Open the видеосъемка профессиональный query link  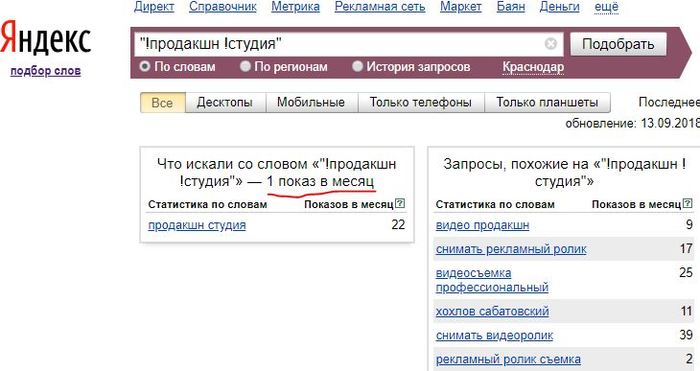(492, 280)
